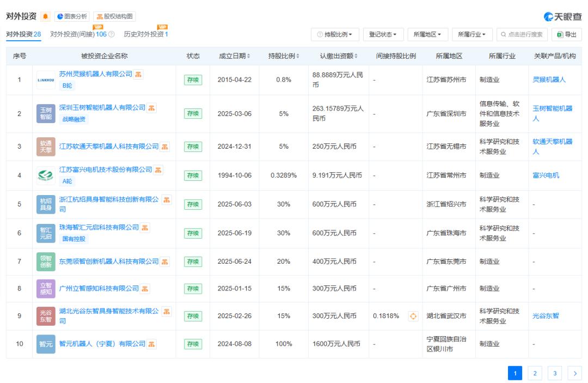This screenshot has width=588, height=383.
Task: Click the target icon in 湖北光谷东智 row
Action: [x=413, y=316]
